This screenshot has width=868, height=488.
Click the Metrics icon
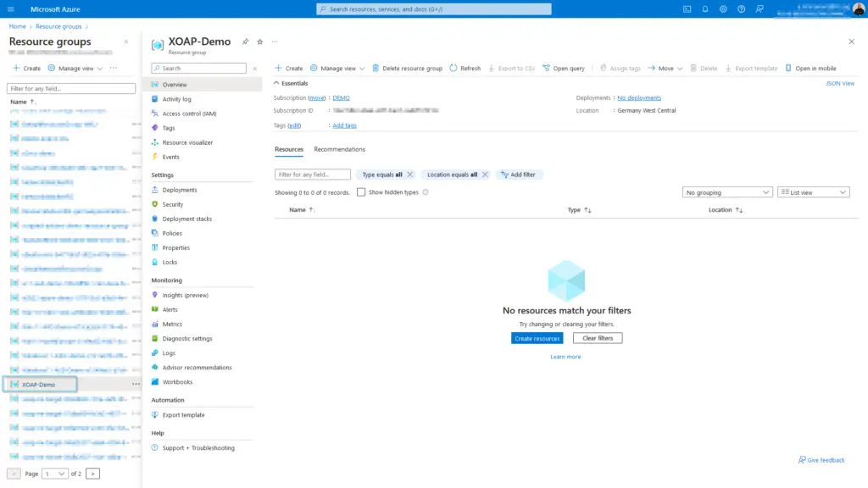point(155,324)
